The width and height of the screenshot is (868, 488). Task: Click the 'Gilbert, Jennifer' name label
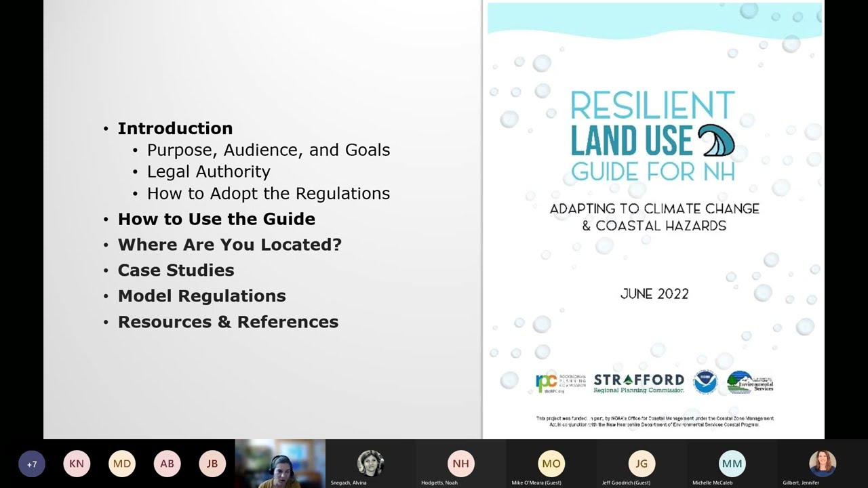point(801,483)
